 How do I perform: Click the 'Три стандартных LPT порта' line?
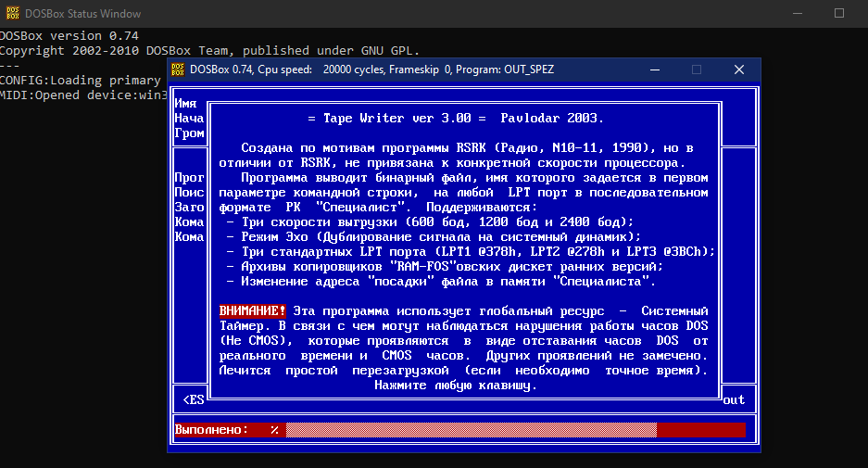click(472, 251)
